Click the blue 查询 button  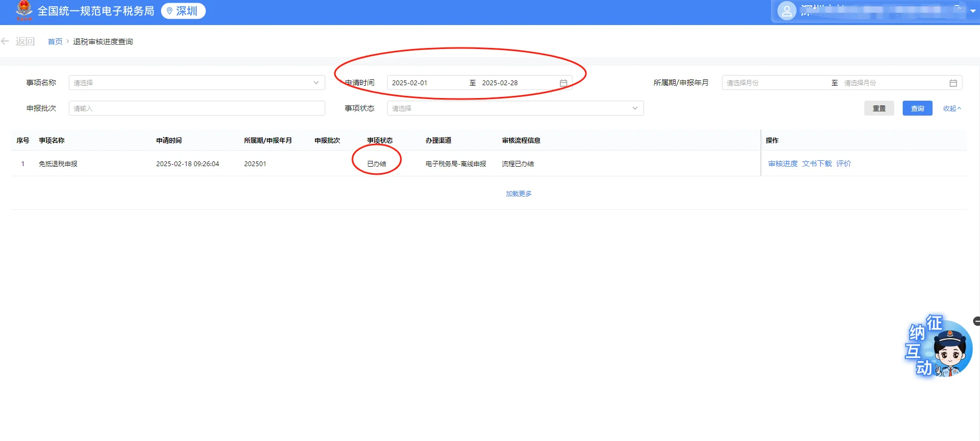tap(917, 108)
